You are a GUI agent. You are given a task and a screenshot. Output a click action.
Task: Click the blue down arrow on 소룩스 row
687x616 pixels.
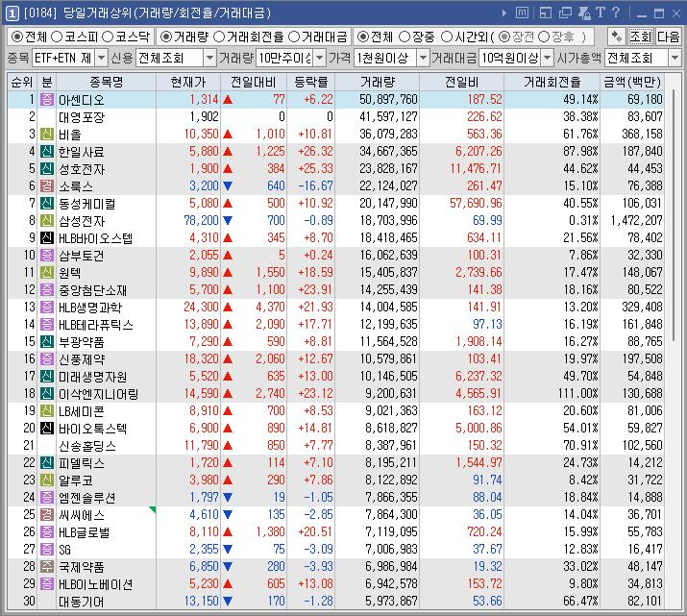coord(228,186)
